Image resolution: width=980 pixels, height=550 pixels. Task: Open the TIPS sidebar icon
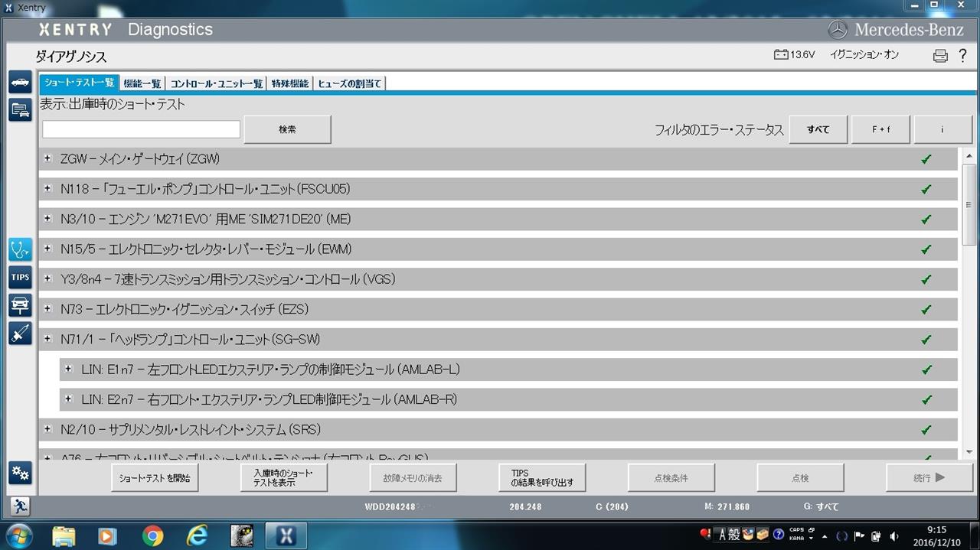click(20, 278)
